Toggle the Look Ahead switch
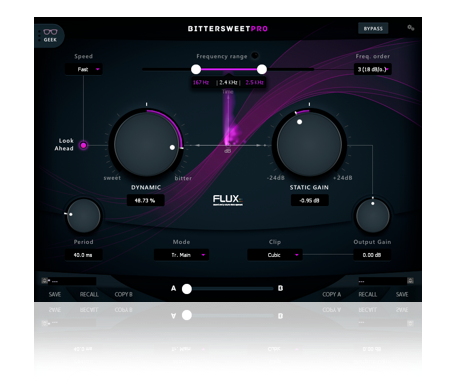The height and width of the screenshot is (390, 455). (x=83, y=145)
